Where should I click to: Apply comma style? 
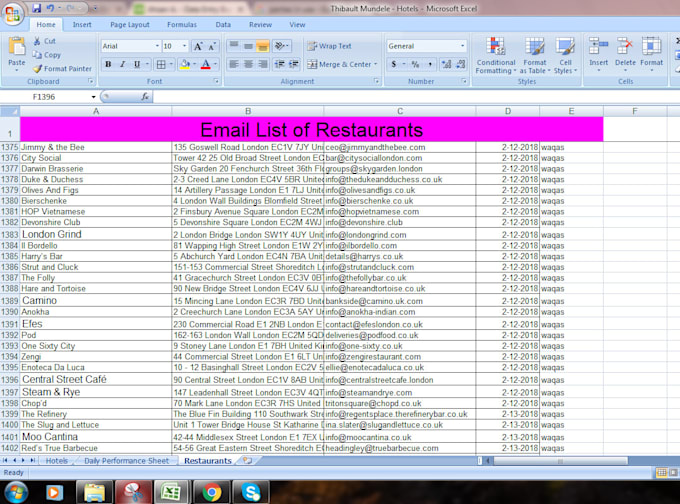point(430,64)
